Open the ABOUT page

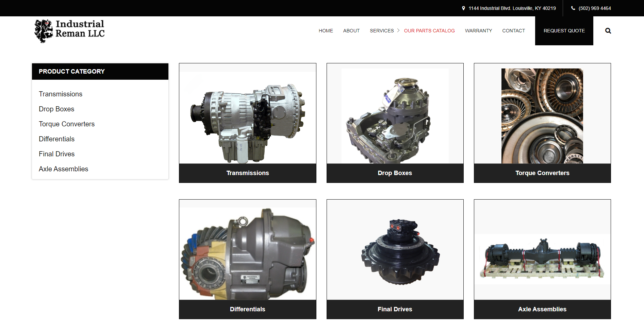[x=351, y=31]
